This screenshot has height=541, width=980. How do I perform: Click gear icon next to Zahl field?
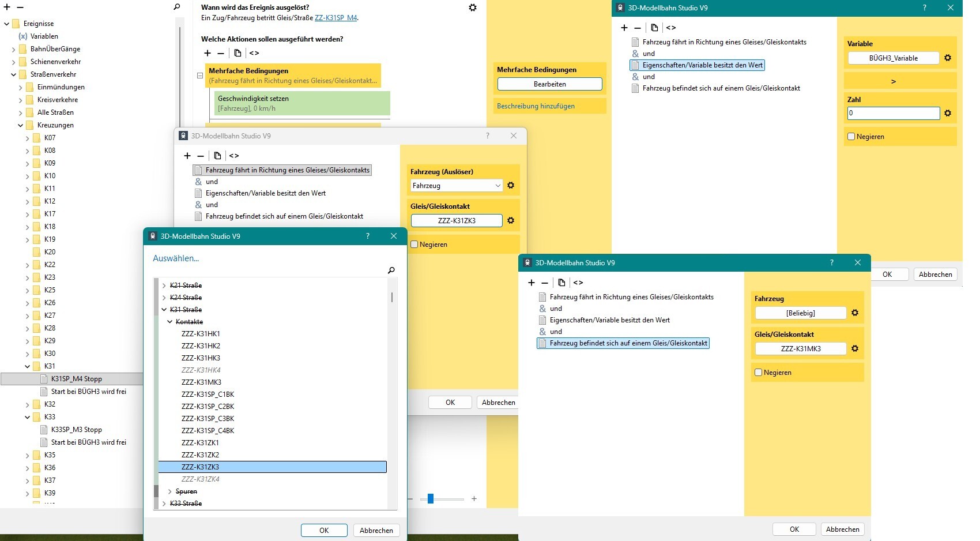click(x=948, y=113)
